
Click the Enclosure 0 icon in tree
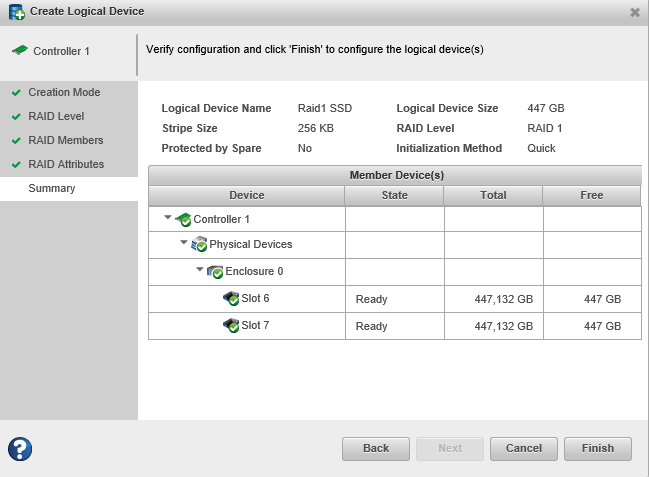[x=215, y=271]
